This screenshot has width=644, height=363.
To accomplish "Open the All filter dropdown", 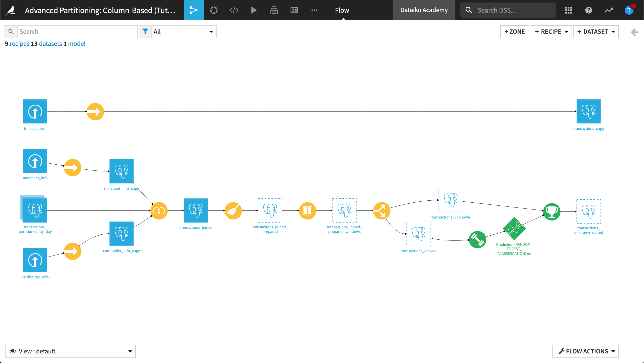I will 184,31.
